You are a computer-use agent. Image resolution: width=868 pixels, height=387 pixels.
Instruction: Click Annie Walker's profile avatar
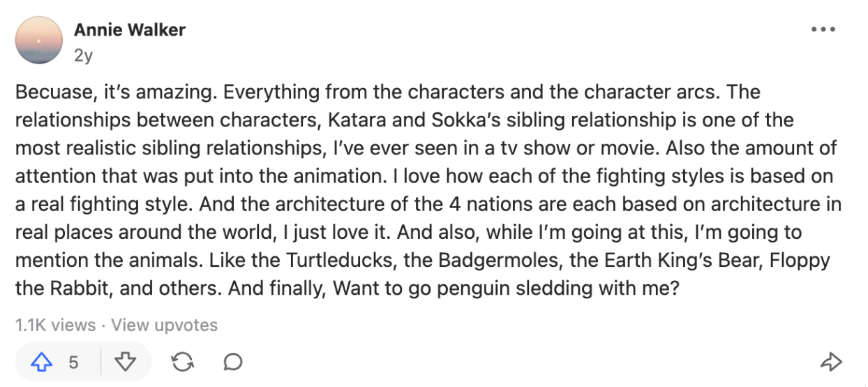[39, 40]
